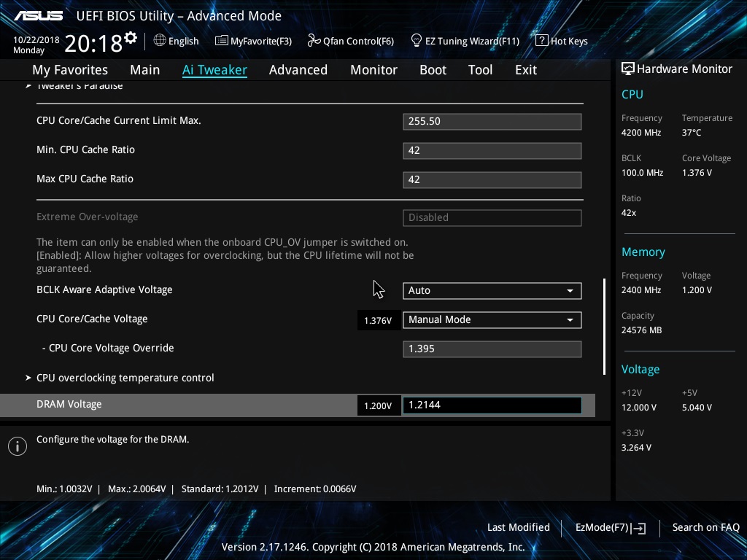
Task: Click Version 2.17.1246 copyright text
Action: [x=373, y=547]
